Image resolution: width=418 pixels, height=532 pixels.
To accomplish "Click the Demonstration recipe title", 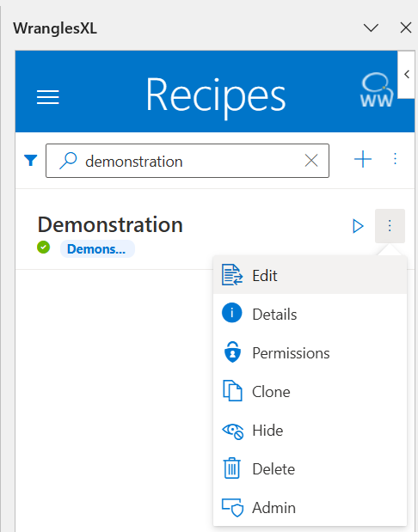I will click(x=110, y=224).
